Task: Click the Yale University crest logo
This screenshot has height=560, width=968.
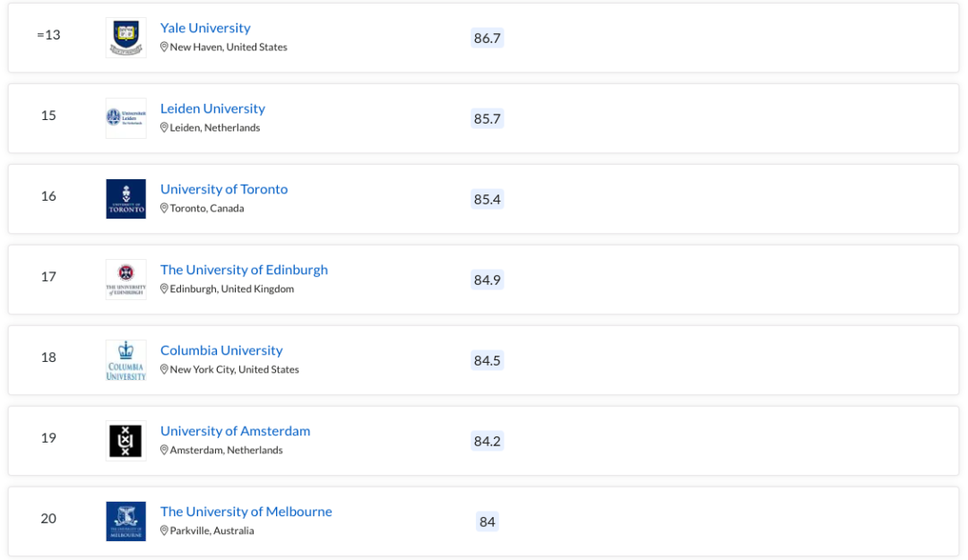Action: [126, 38]
